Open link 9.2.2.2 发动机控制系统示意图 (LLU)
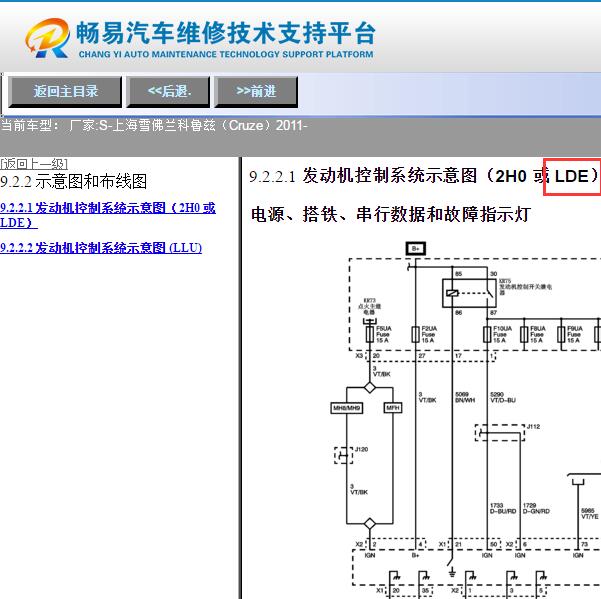601x599 pixels. 101,248
